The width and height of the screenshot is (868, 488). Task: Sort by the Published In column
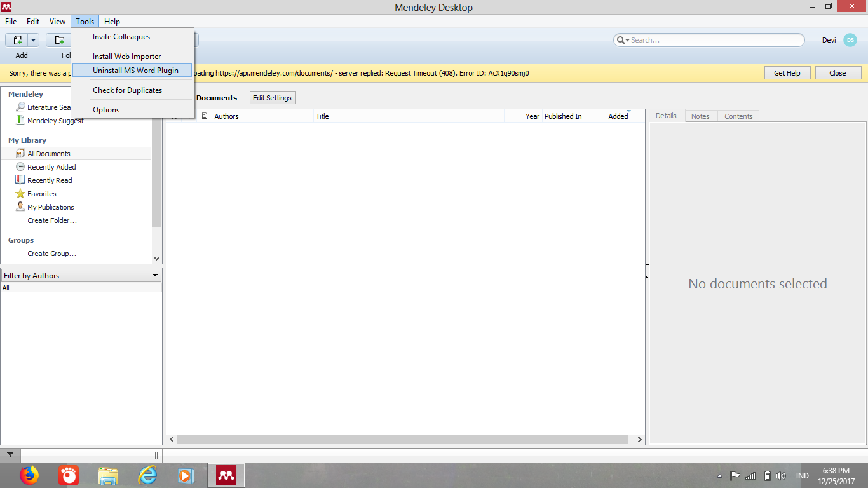[574, 116]
